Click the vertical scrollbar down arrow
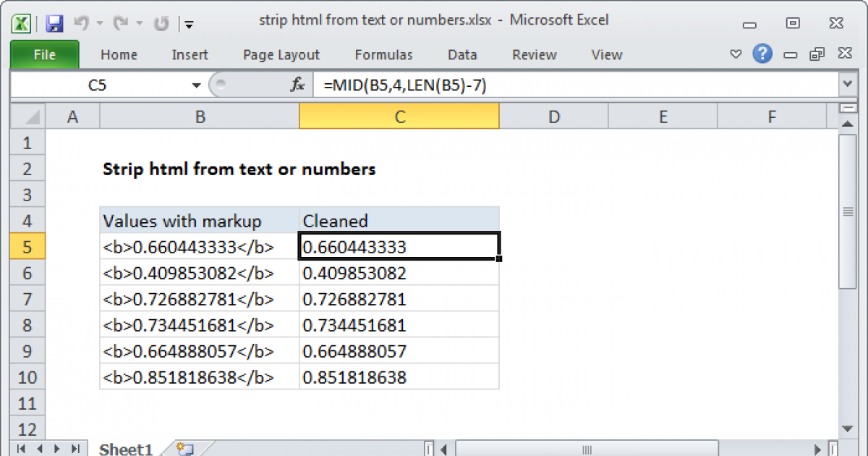The height and width of the screenshot is (456, 868). click(848, 428)
